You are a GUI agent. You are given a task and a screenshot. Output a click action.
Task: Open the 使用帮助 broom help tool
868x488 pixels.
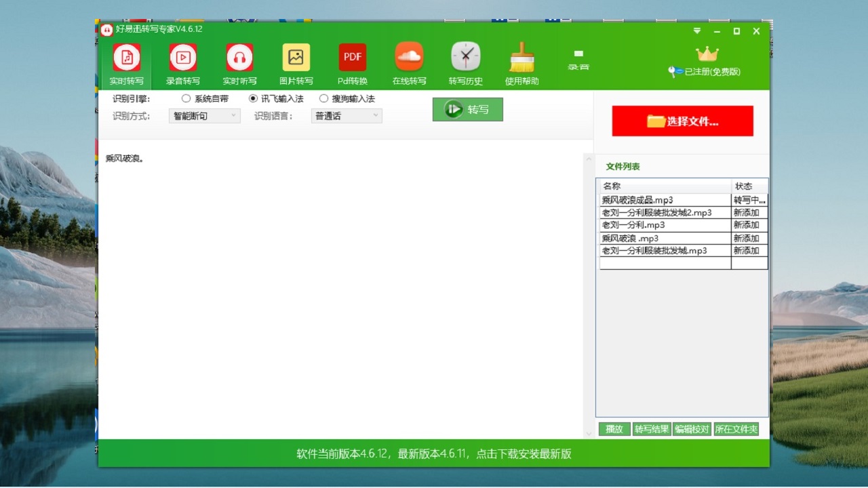coord(522,65)
